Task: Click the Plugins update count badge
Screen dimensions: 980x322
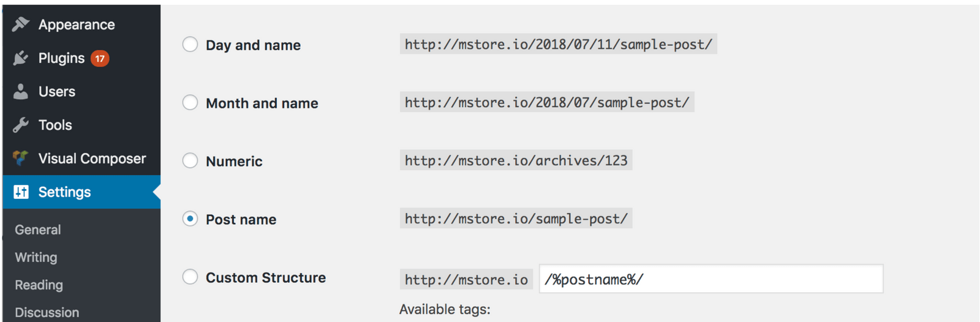Action: (100, 59)
